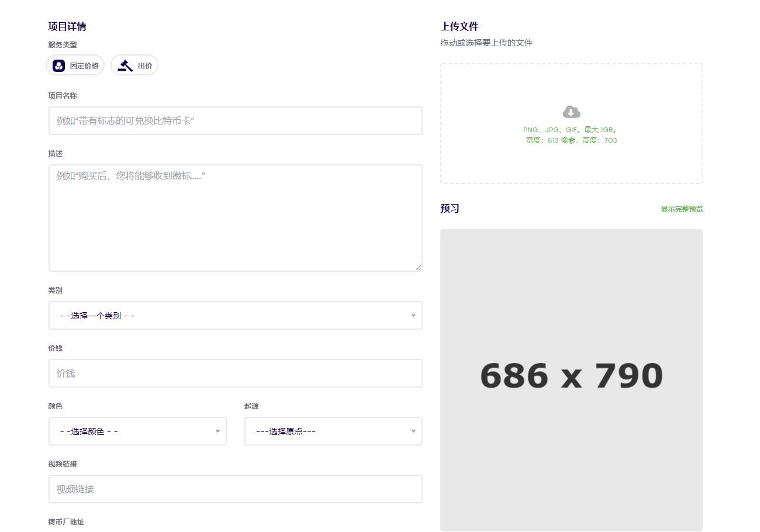Click the cloud upload icon
760x532 pixels.
(571, 112)
